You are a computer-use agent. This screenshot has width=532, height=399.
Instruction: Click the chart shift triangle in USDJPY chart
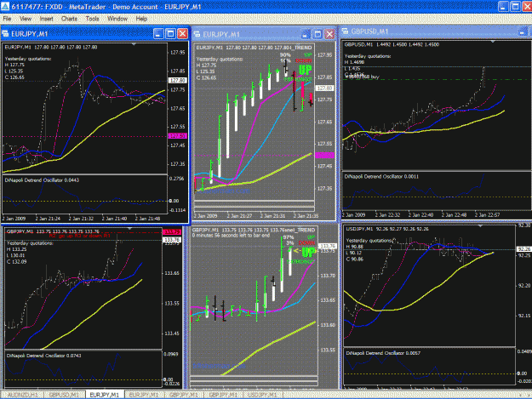480,225
